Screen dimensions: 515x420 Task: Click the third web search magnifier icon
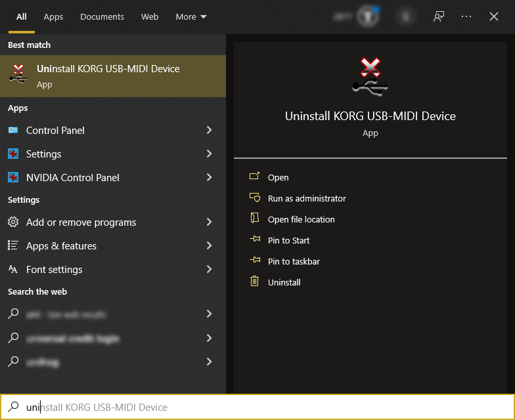[x=13, y=362]
